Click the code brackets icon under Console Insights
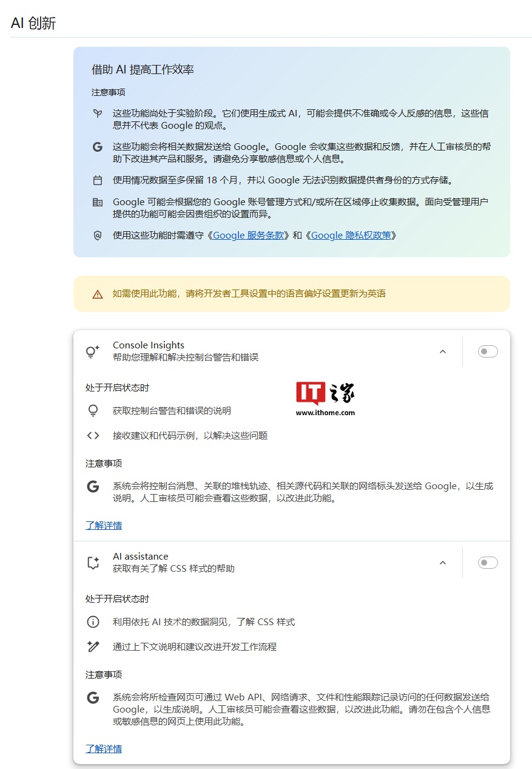The height and width of the screenshot is (769, 532). coord(93,435)
